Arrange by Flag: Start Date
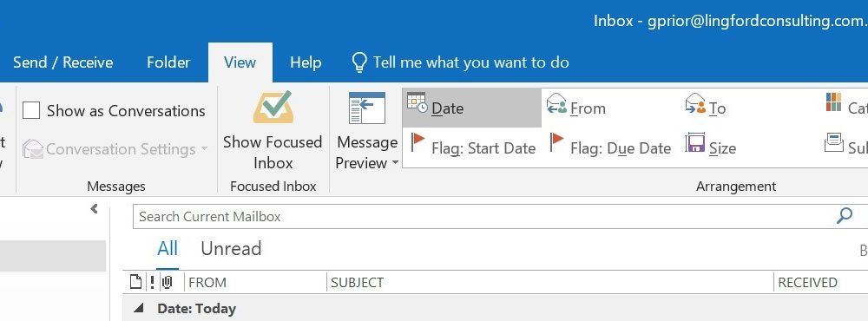 [472, 145]
